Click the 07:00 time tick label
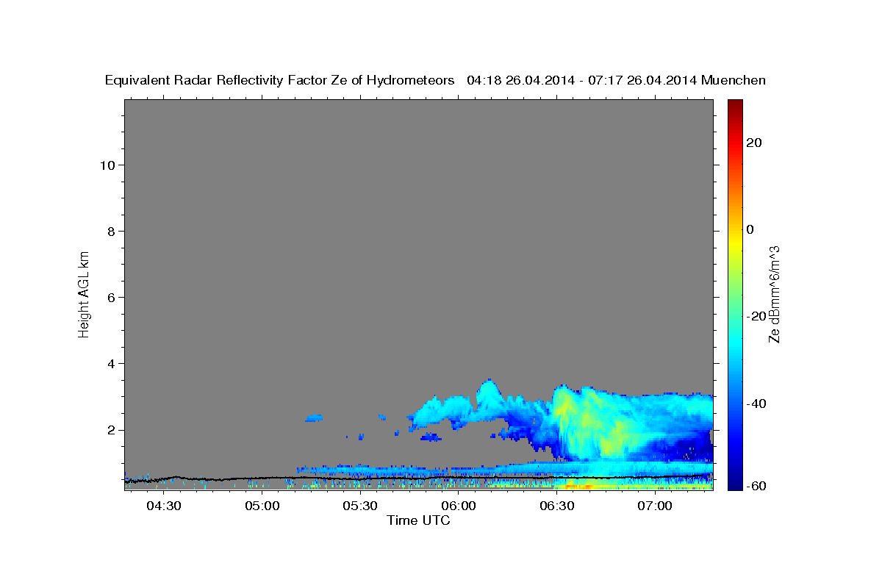The height and width of the screenshot is (588, 882). pyautogui.click(x=655, y=506)
